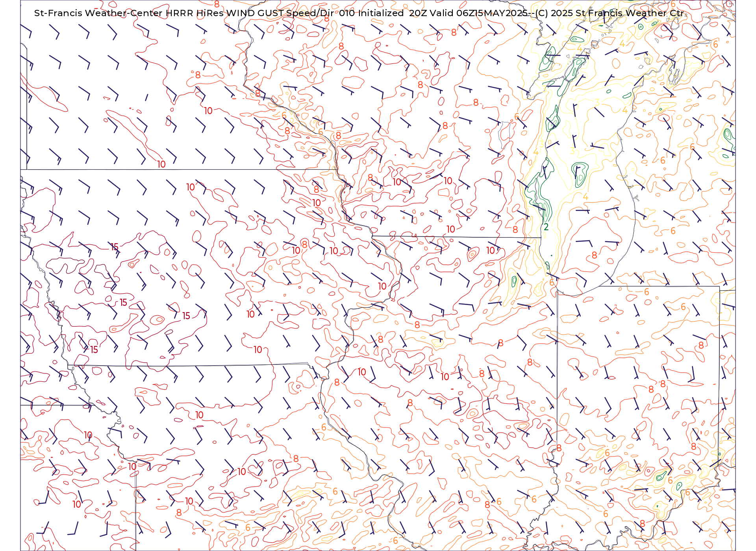Click the 'St-Francis Weather-Center' title text
The width and height of the screenshot is (756, 551).
click(x=98, y=13)
